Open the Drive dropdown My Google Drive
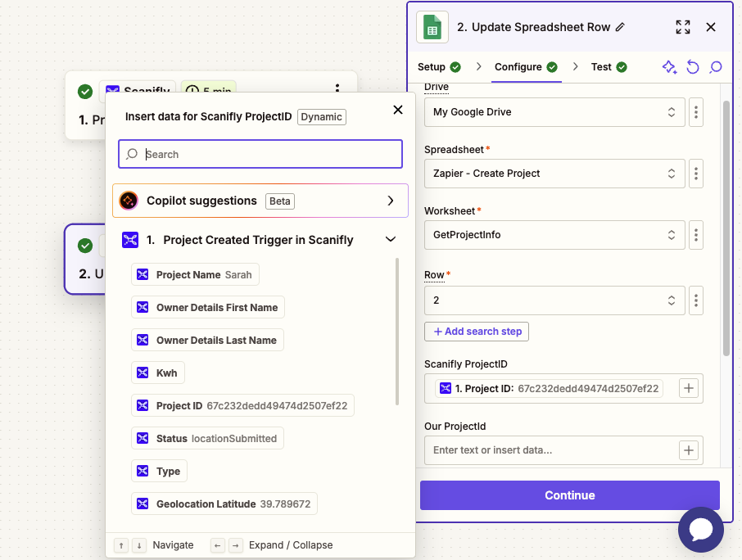The height and width of the screenshot is (560, 742). pyautogui.click(x=554, y=112)
